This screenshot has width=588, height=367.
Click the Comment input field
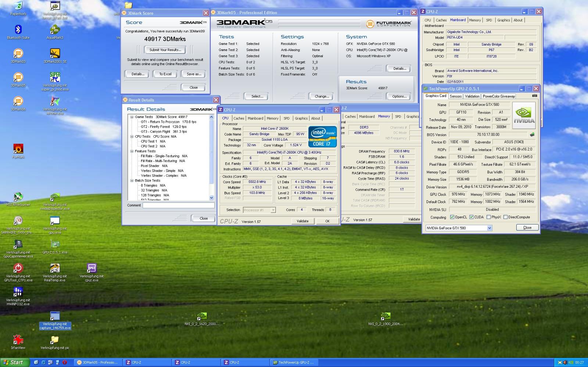pyautogui.click(x=179, y=205)
